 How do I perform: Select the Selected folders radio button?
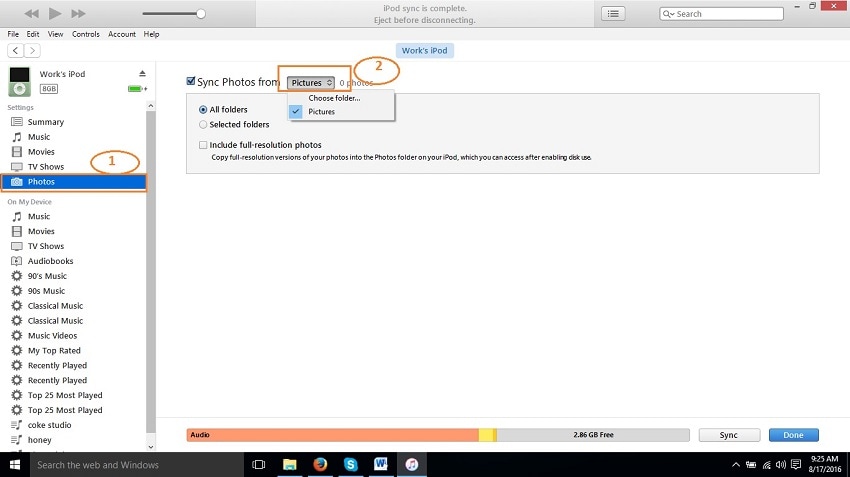pyautogui.click(x=203, y=125)
